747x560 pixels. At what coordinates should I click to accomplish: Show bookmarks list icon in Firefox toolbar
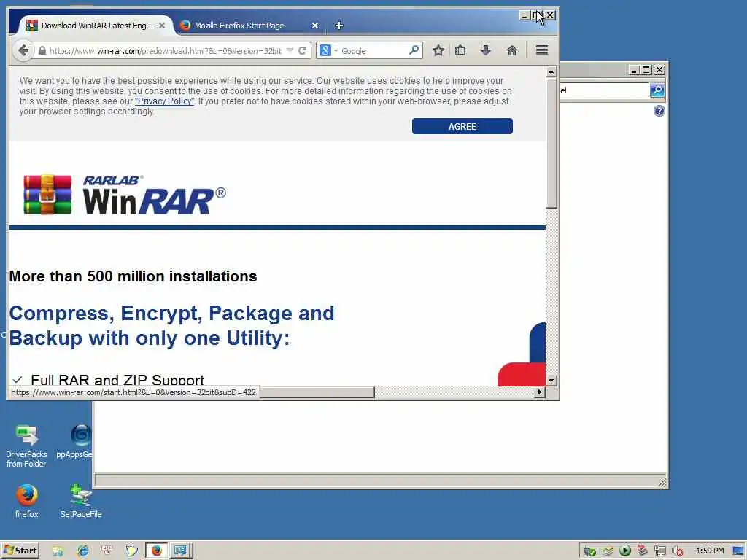(x=460, y=50)
